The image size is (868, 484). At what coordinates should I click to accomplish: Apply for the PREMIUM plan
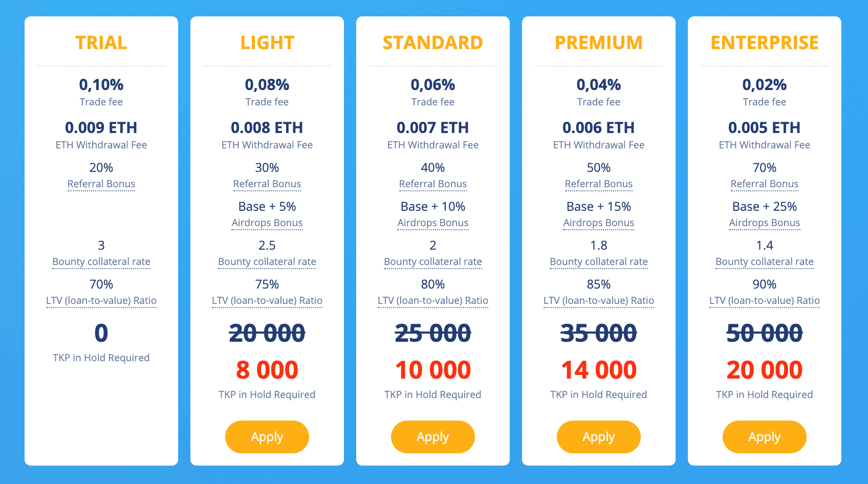[598, 436]
